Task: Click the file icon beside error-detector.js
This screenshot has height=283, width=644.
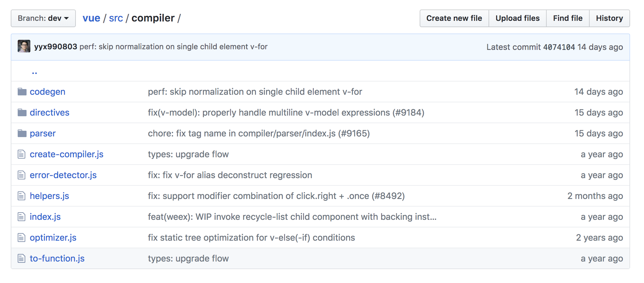Action: [21, 175]
